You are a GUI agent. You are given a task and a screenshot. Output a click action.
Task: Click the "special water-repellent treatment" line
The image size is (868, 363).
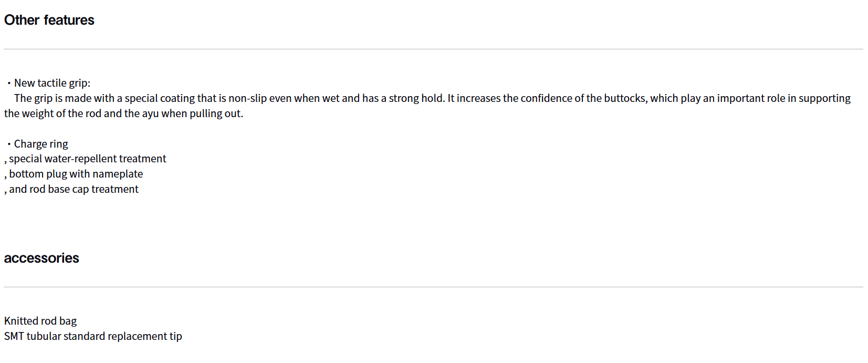[87, 159]
